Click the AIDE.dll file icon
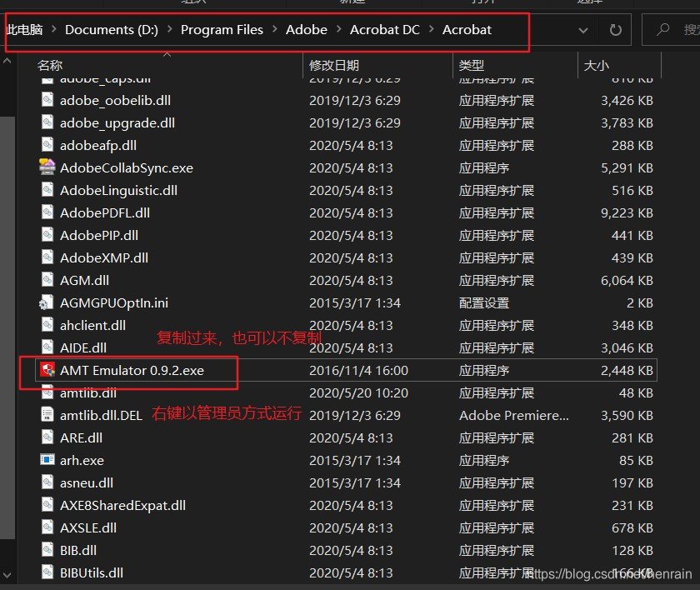 [x=47, y=347]
